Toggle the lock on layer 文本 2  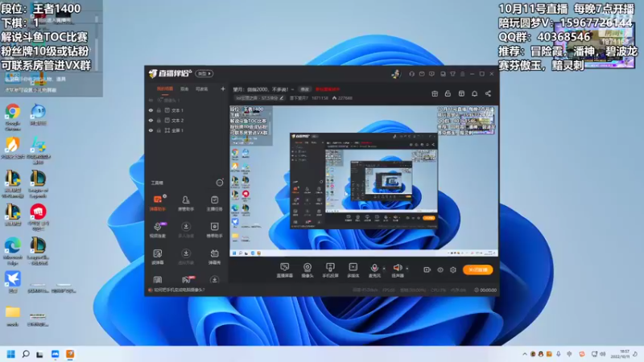159,120
